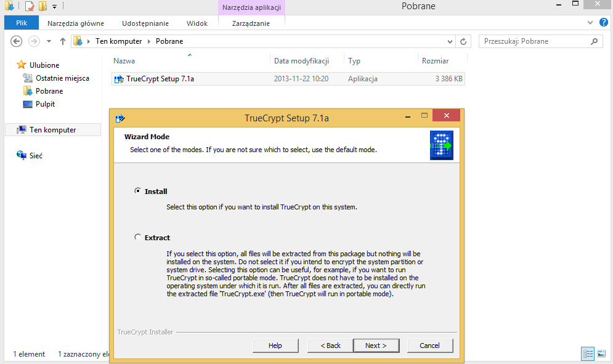Click the Ten komputer computer icon
The width and height of the screenshot is (613, 364).
tap(21, 129)
